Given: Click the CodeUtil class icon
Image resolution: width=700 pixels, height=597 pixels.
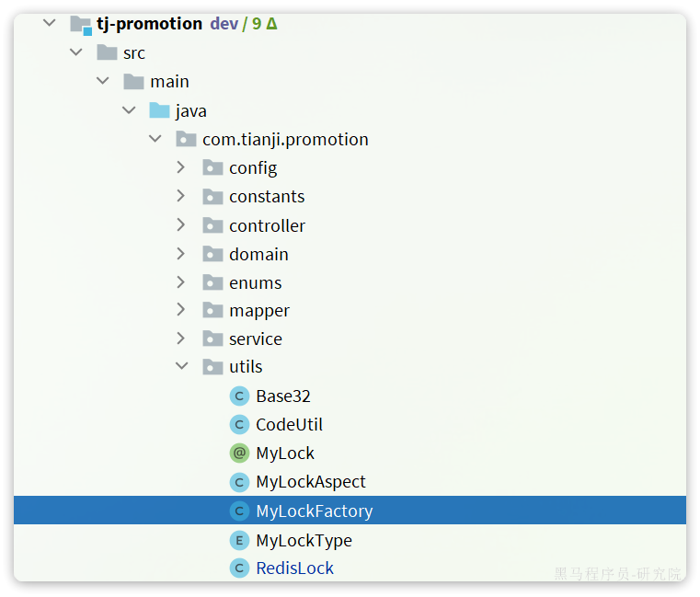Looking at the screenshot, I should (x=239, y=425).
